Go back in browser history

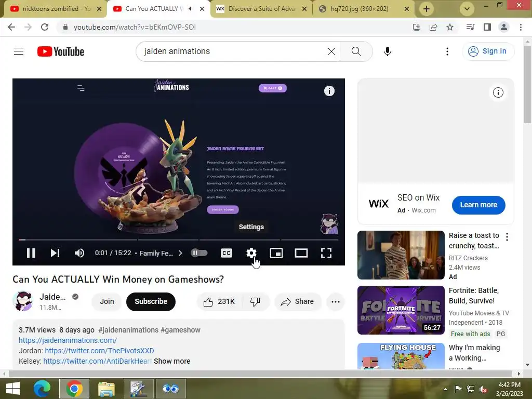pos(11,27)
